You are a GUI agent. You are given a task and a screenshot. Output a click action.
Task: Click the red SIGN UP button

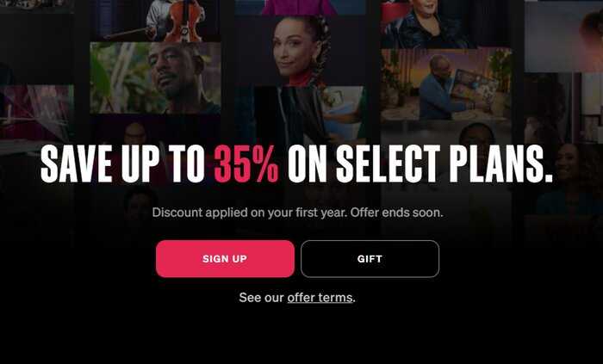[x=225, y=259]
